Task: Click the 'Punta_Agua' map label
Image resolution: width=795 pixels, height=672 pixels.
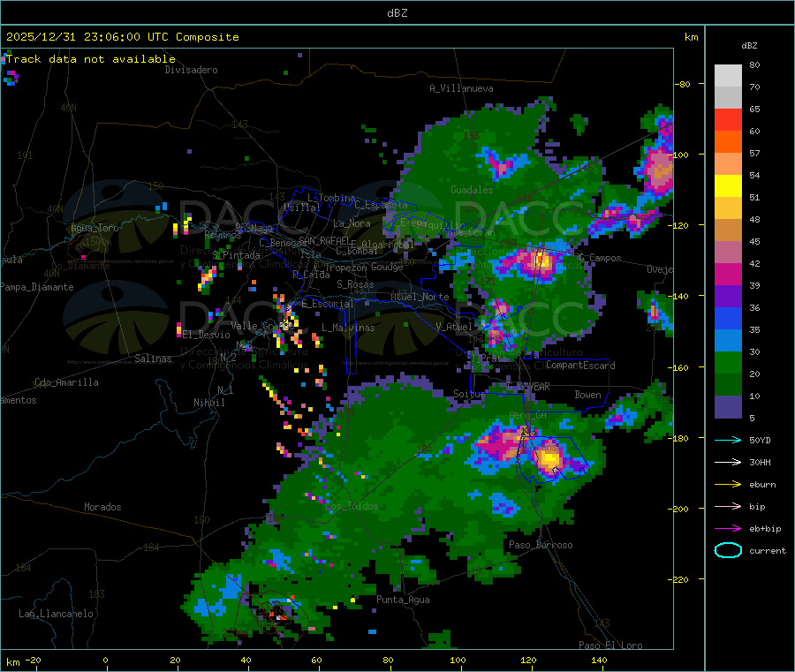Action: [403, 600]
